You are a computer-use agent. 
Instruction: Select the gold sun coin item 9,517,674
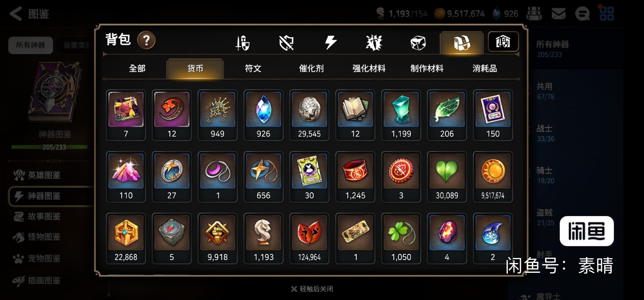(x=493, y=177)
